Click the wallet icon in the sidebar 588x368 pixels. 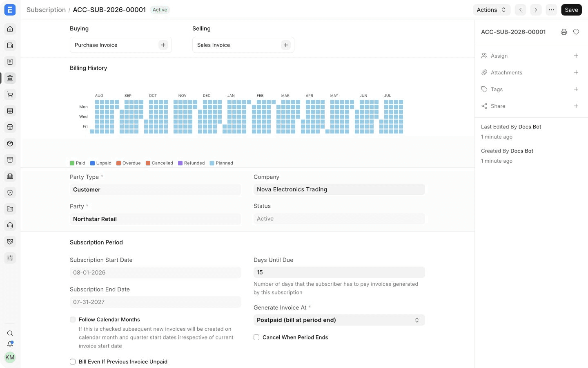tap(10, 45)
